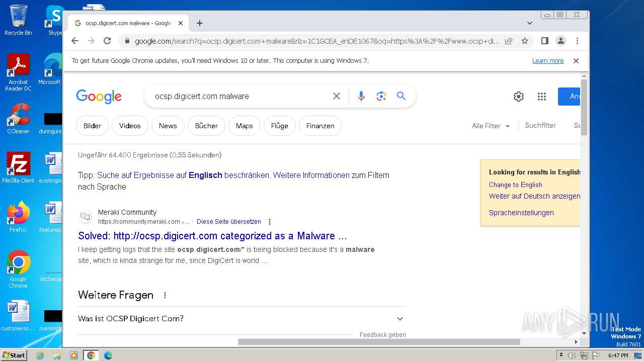Restrict results to English via Tipp link

pos(183,175)
